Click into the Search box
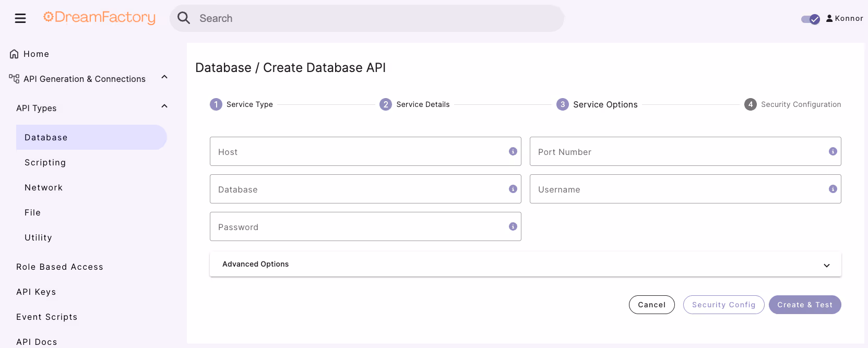 [367, 18]
